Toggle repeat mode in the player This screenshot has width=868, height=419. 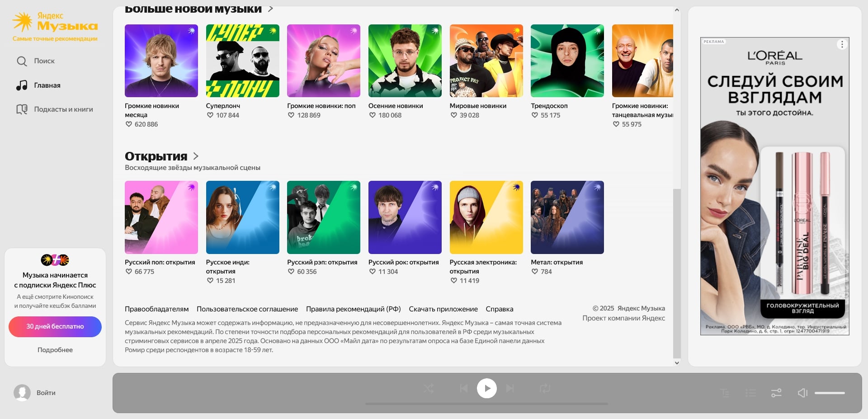pyautogui.click(x=545, y=388)
